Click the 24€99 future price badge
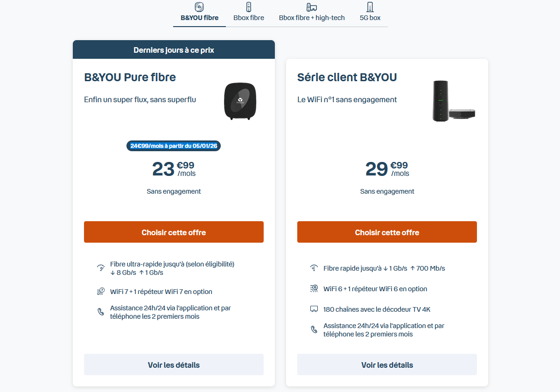The width and height of the screenshot is (560, 392). click(x=174, y=146)
